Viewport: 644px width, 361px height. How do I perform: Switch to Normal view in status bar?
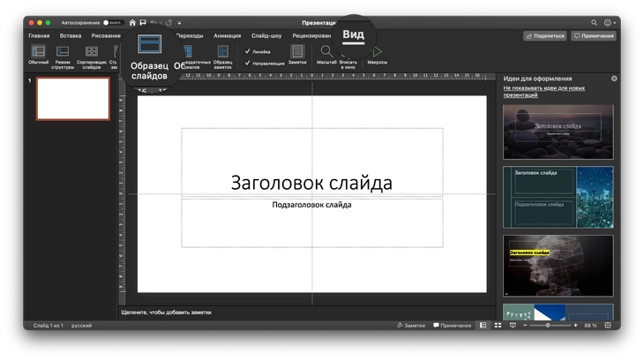(483, 326)
